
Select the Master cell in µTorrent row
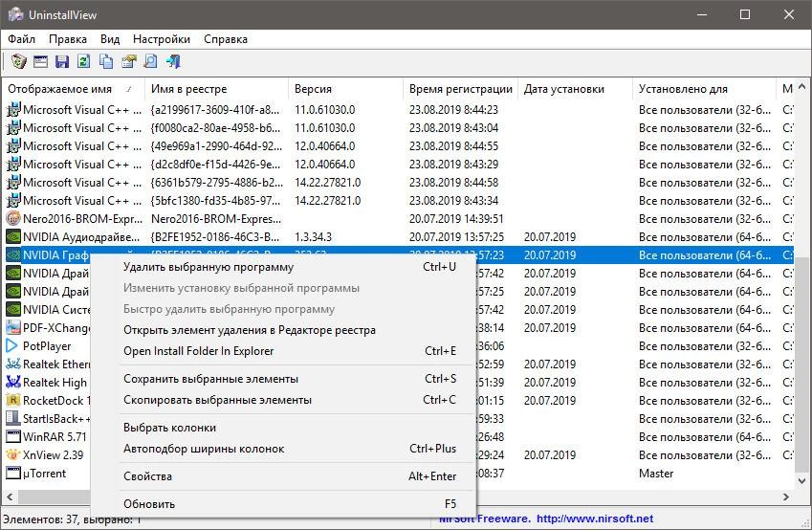(x=656, y=473)
